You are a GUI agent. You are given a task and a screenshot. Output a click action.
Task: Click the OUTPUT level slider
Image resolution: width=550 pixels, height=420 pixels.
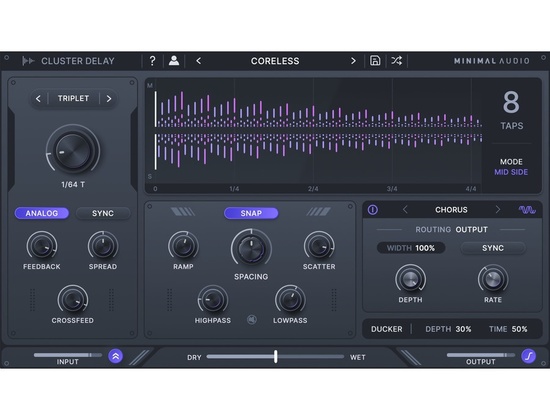[481, 355]
